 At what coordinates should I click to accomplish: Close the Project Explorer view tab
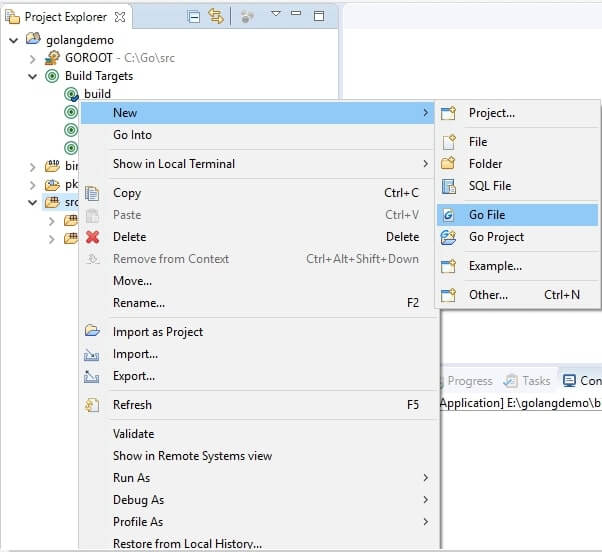120,17
